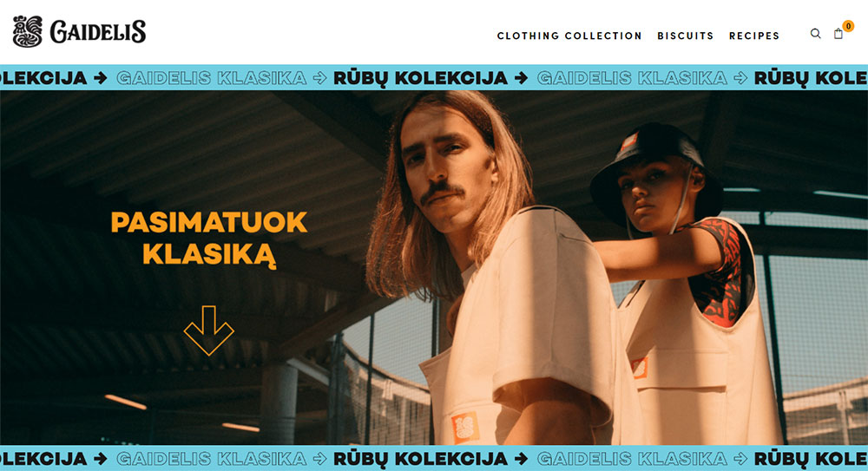Click second GAIDELIS KLASIKA text in bottom banner

632,459
